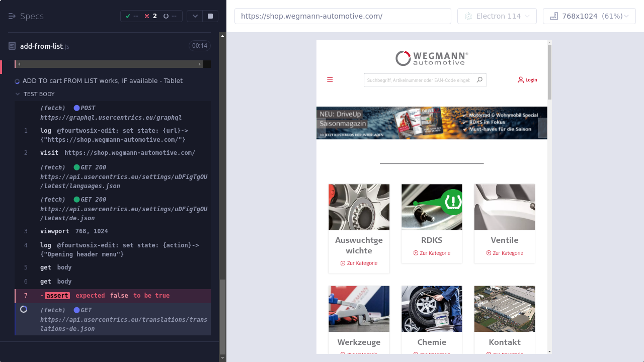Open the hamburger menu on the shop page
The image size is (644, 362).
[x=330, y=79]
